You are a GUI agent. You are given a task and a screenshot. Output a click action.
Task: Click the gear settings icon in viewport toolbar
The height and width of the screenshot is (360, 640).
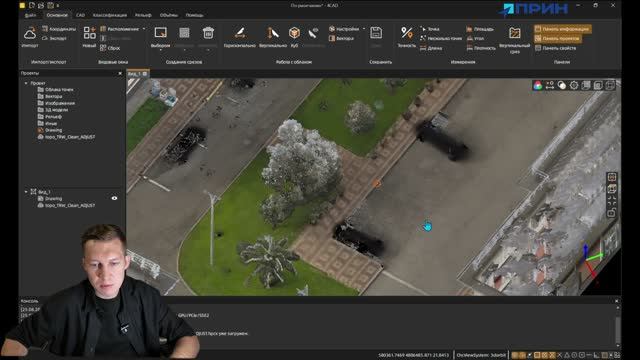pos(574,85)
